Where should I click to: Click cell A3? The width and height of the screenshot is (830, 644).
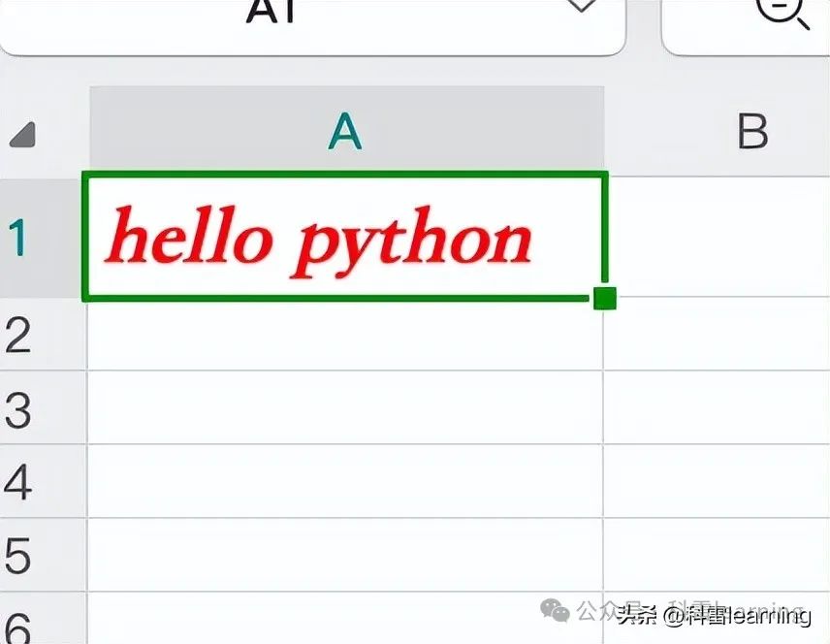coord(345,408)
